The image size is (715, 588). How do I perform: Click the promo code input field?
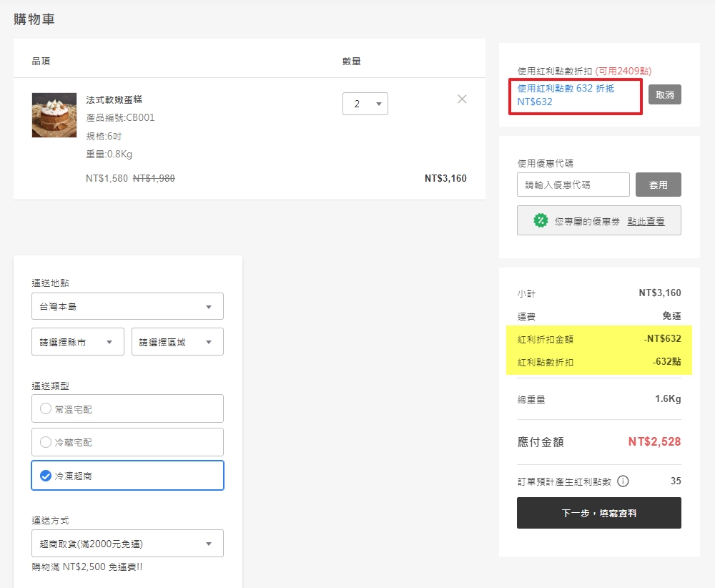[571, 185]
